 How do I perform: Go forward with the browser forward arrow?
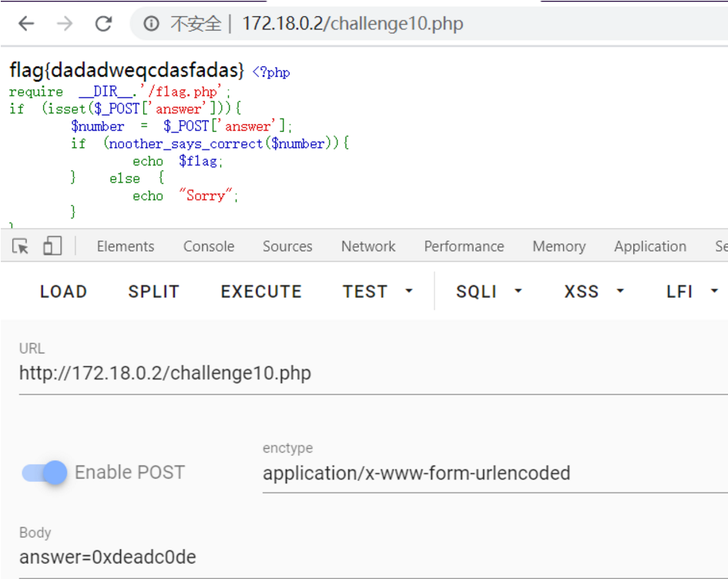tap(65, 23)
